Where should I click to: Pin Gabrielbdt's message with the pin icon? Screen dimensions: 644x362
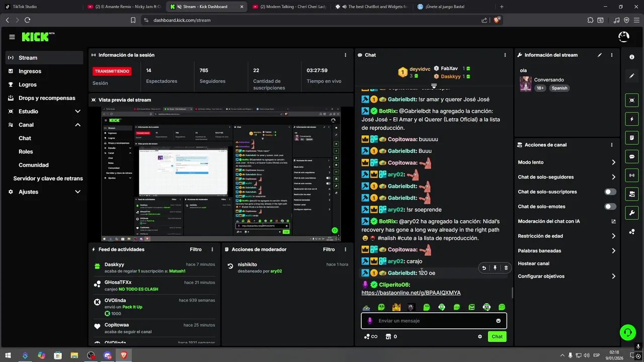click(x=495, y=268)
